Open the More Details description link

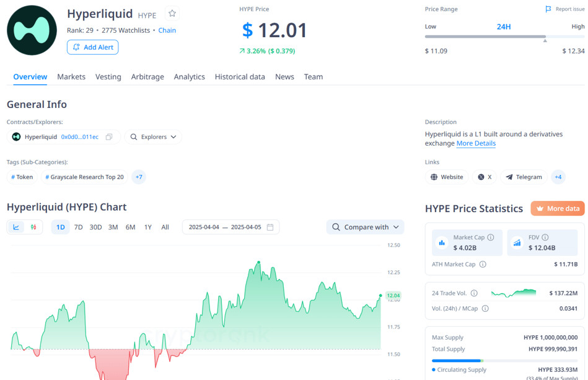click(476, 143)
